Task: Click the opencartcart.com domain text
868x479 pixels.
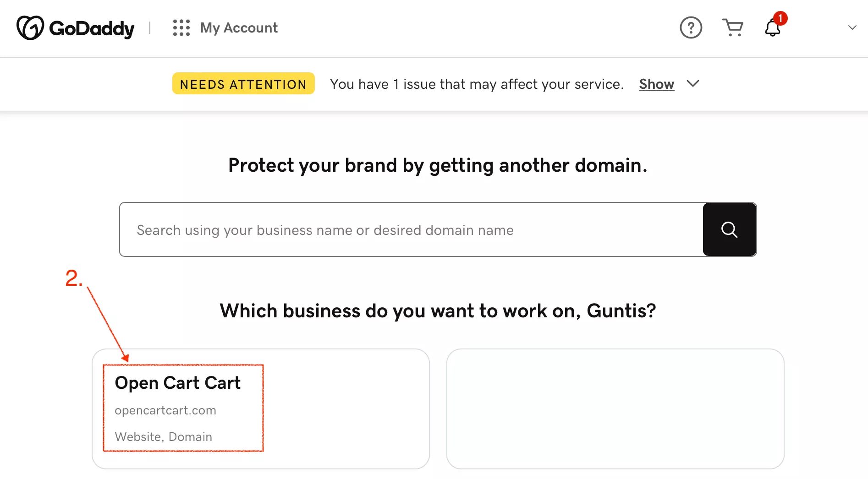Action: coord(165,410)
